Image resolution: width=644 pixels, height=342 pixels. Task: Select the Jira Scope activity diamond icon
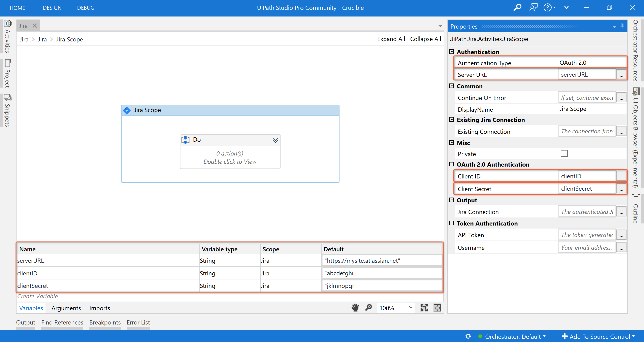127,110
